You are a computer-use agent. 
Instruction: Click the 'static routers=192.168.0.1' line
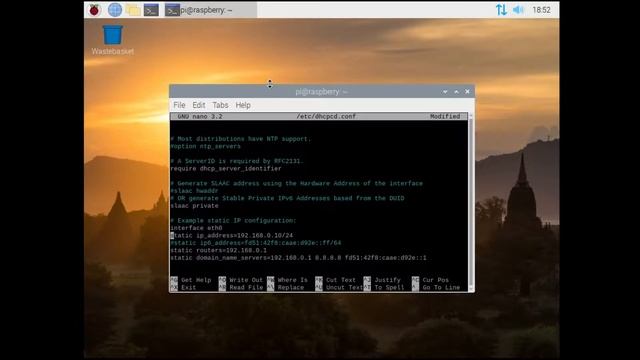click(x=218, y=250)
